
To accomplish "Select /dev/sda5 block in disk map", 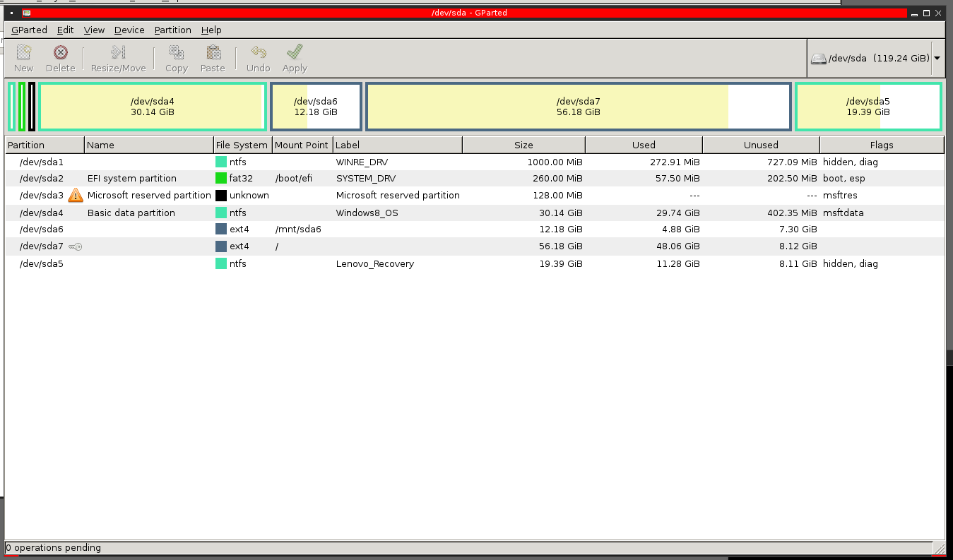I will coord(868,107).
